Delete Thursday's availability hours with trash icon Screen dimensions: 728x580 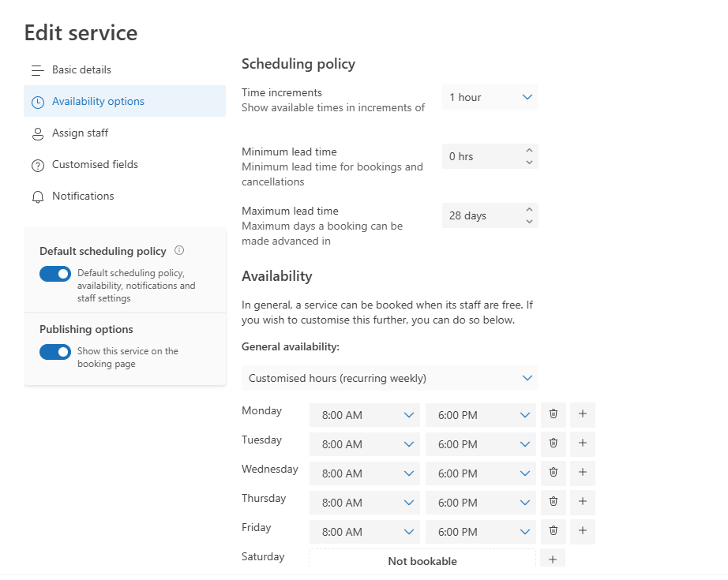pyautogui.click(x=553, y=502)
